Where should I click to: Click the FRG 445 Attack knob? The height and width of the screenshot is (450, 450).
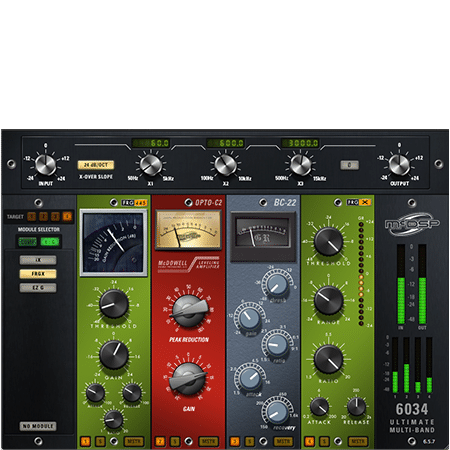click(95, 393)
